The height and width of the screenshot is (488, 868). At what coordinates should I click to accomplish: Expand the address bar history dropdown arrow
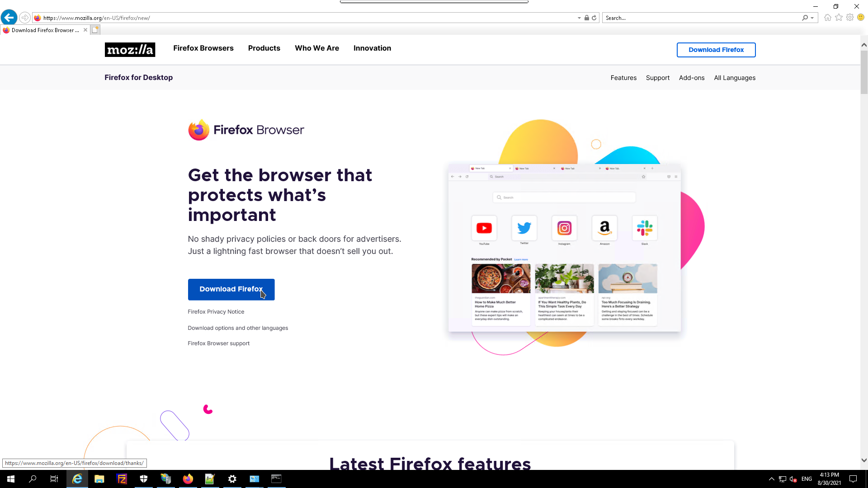pos(579,18)
